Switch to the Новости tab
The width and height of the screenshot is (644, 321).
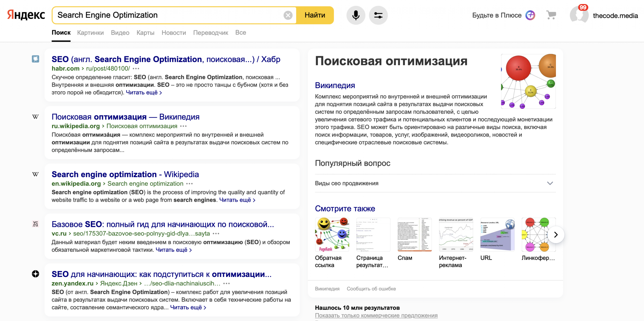coord(174,33)
